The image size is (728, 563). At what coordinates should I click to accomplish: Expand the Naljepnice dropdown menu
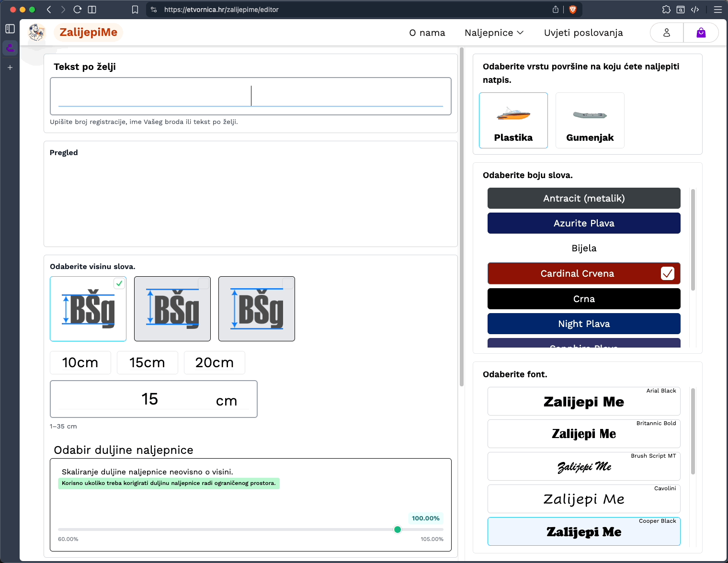click(494, 33)
